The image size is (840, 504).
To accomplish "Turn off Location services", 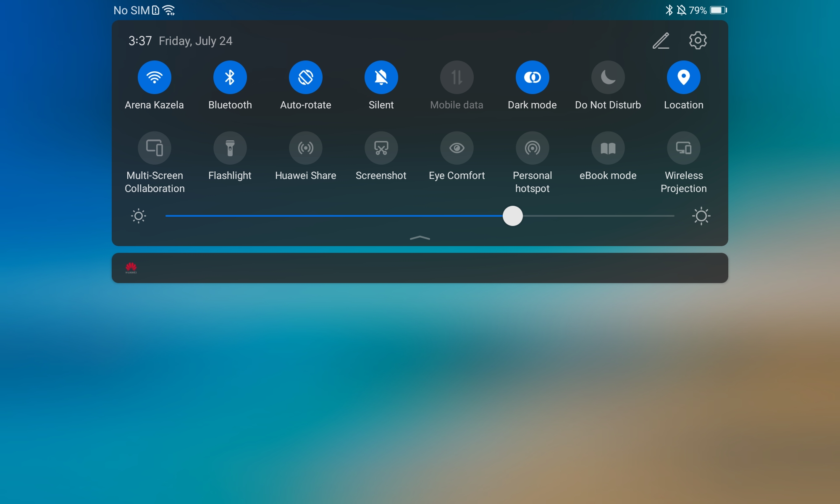I will click(x=683, y=77).
